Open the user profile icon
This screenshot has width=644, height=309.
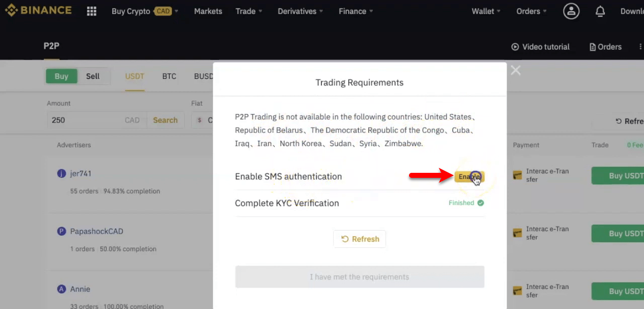(571, 11)
